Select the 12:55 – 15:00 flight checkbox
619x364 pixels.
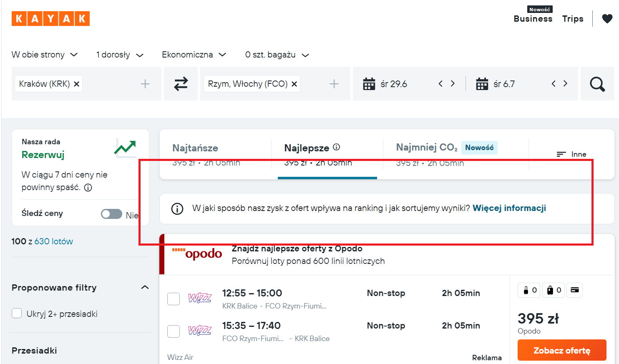click(174, 299)
